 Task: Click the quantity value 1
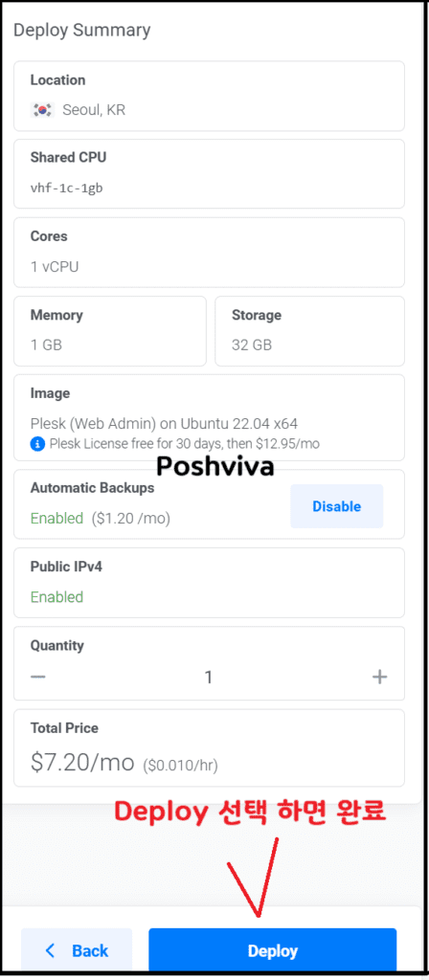coord(209,677)
